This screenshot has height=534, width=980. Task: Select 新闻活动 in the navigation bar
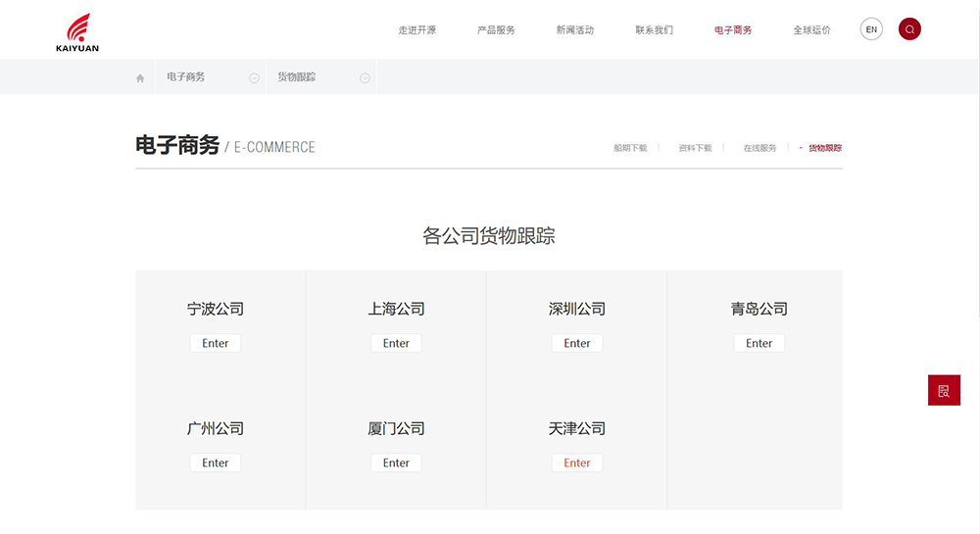(574, 30)
